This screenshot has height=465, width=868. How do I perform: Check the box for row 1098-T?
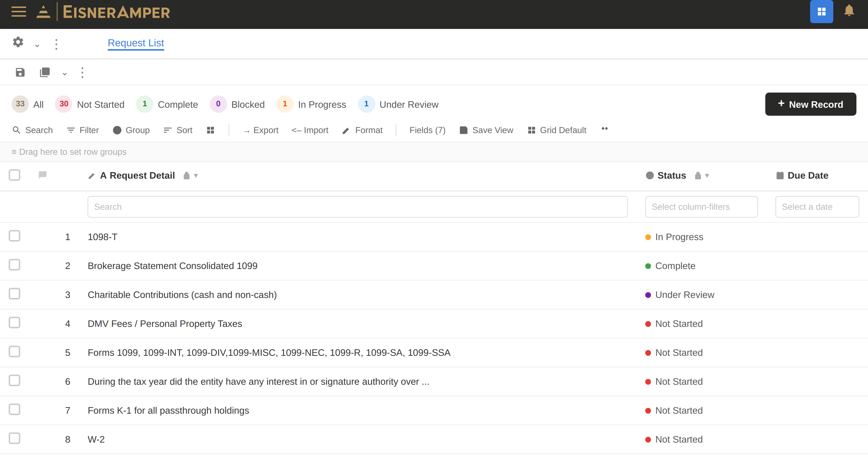[14, 236]
